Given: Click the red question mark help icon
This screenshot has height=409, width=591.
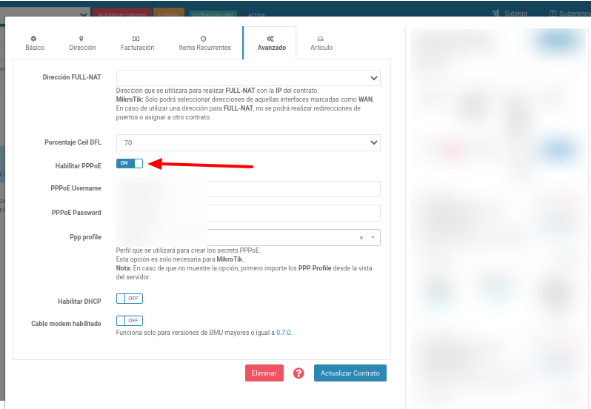Looking at the screenshot, I should click(x=299, y=373).
